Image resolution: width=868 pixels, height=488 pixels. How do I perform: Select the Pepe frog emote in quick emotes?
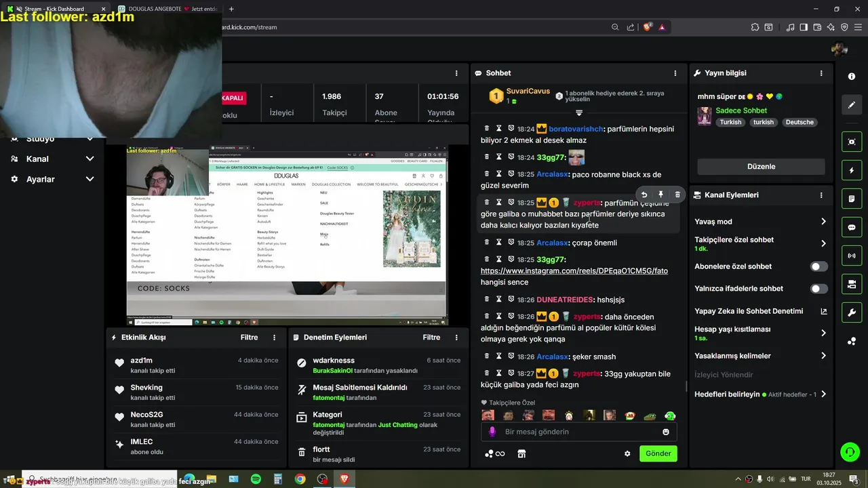[x=650, y=415]
